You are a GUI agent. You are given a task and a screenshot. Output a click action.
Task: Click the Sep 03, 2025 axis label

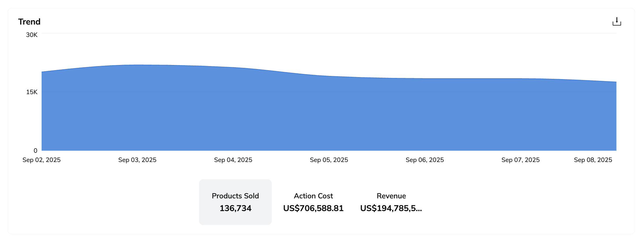tap(137, 160)
